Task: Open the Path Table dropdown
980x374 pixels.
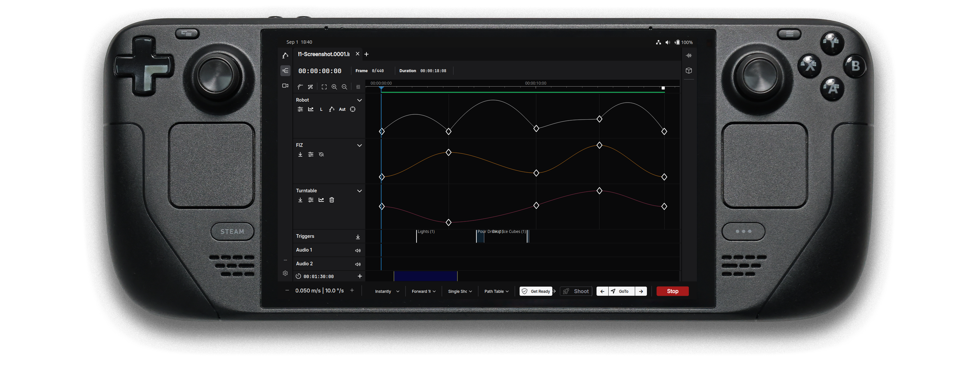Action: (x=496, y=291)
